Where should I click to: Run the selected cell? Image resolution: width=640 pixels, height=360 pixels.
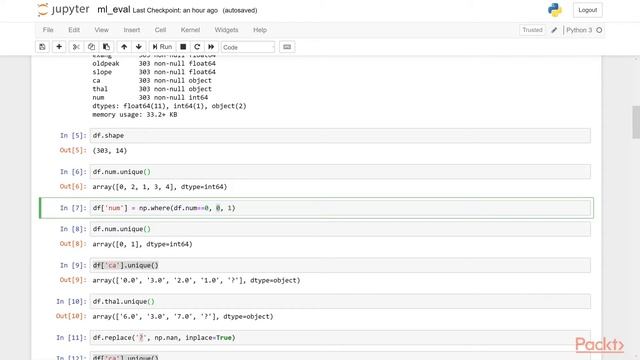coord(162,47)
